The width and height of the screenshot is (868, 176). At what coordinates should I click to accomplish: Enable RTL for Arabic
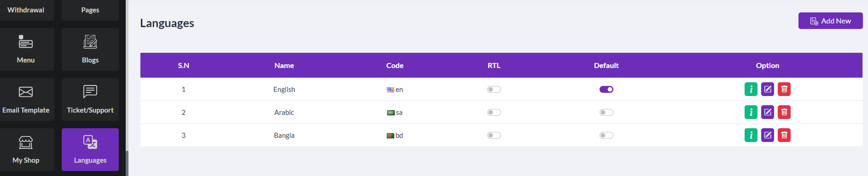point(494,112)
